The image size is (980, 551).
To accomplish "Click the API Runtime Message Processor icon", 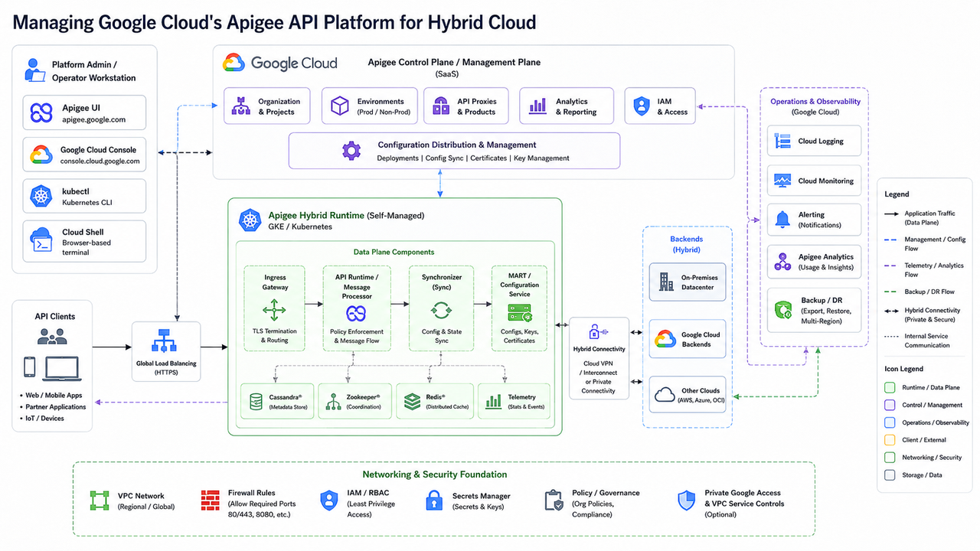I will (357, 313).
